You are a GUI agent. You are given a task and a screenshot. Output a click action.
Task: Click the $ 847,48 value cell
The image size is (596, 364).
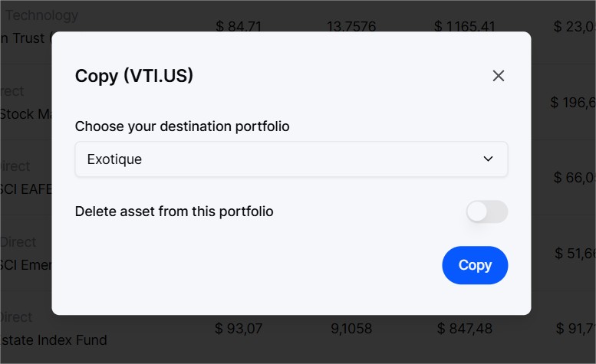(x=465, y=328)
